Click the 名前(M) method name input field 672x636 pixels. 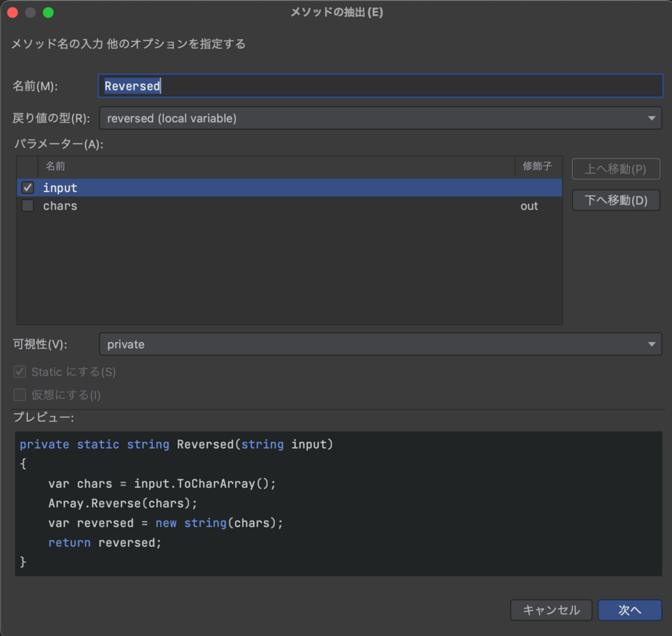pyautogui.click(x=380, y=86)
